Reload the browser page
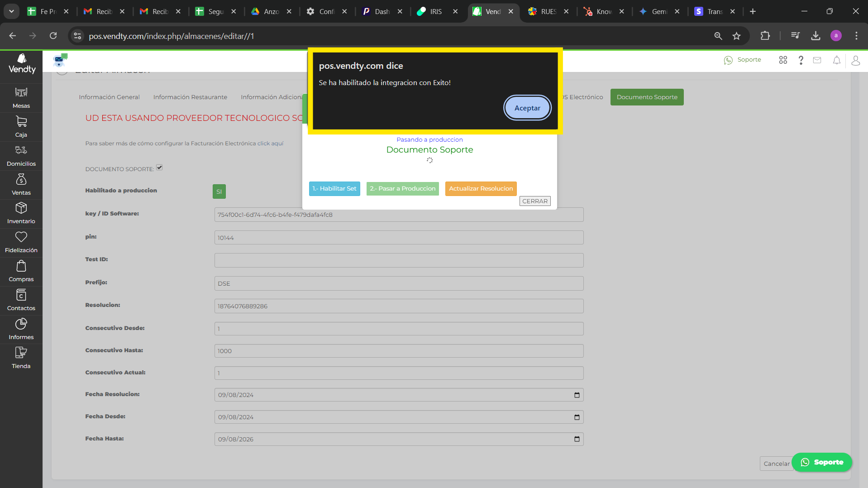The width and height of the screenshot is (868, 488). click(53, 36)
